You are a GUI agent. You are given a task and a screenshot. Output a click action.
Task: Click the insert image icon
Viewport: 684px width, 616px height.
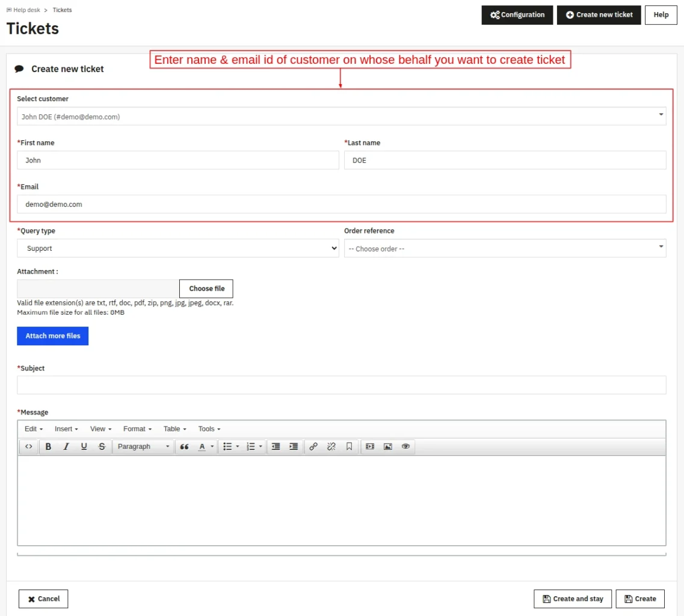tap(388, 446)
